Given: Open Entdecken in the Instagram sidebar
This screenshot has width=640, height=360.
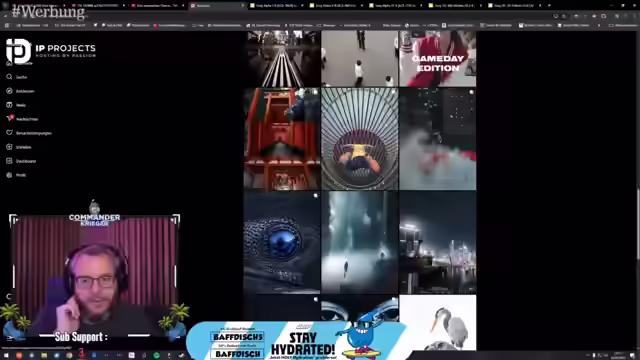Looking at the screenshot, I should point(20,91).
